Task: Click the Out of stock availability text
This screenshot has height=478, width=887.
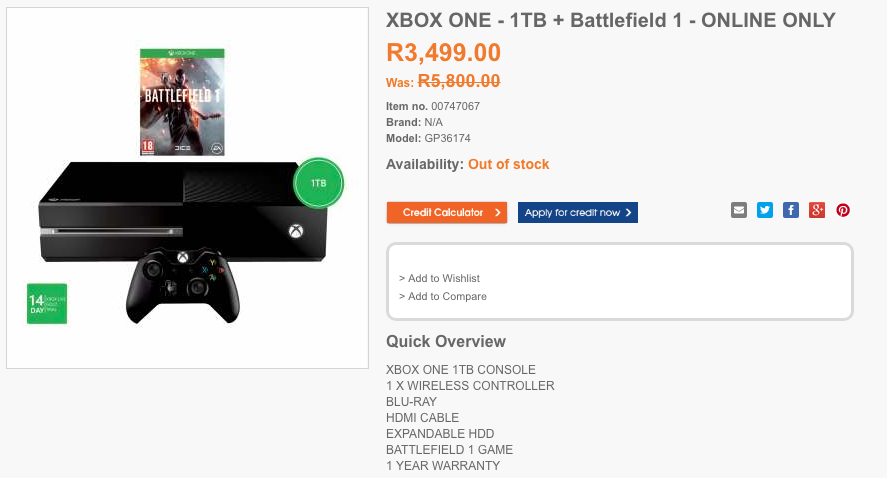Action: click(508, 164)
